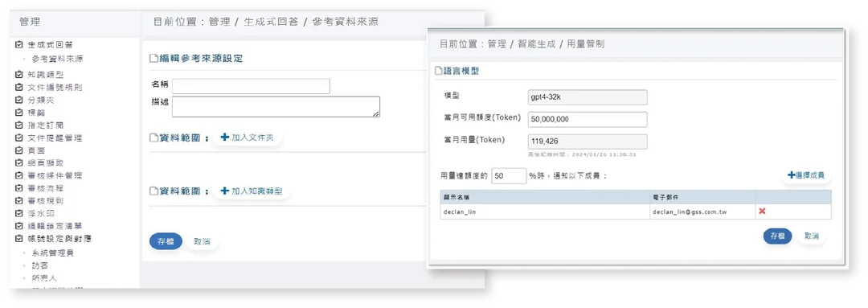Click breadcrumb 目前位置:管理 / 生成式回答 / 參考資料來源
Image resolution: width=868 pixels, height=308 pixels.
(266, 23)
